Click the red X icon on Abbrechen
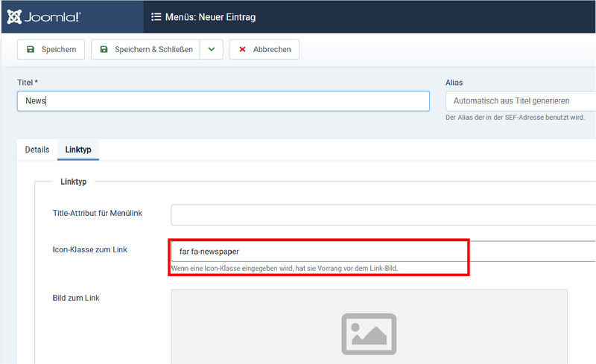596x364 pixels. tap(242, 50)
